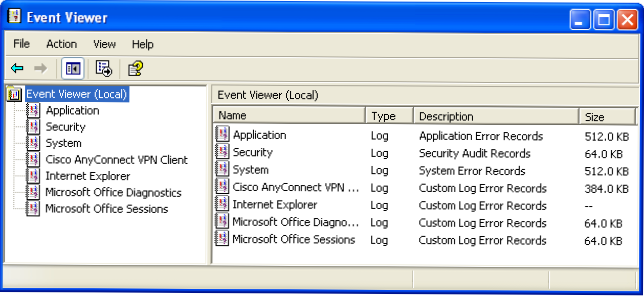Select Microsoft Office Diagnostics in tree
The image size is (644, 296).
113,193
